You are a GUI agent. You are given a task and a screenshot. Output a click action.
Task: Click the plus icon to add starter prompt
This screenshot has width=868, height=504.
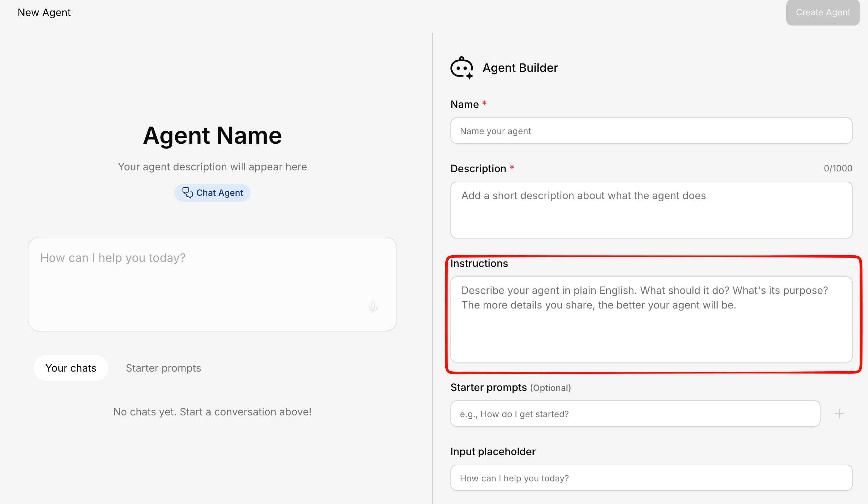click(x=839, y=414)
